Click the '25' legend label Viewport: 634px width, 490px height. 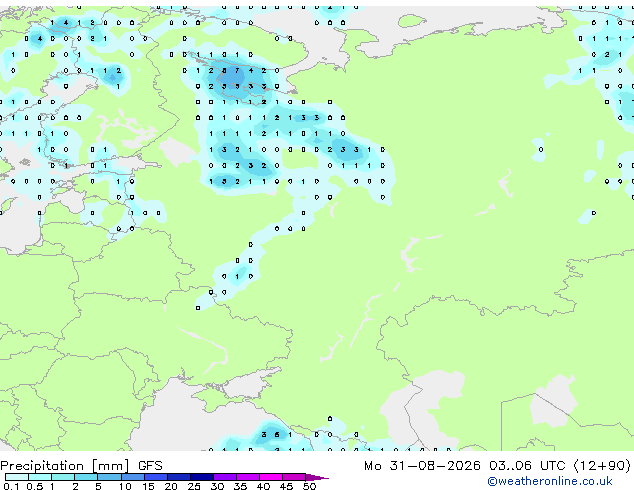pyautogui.click(x=194, y=486)
